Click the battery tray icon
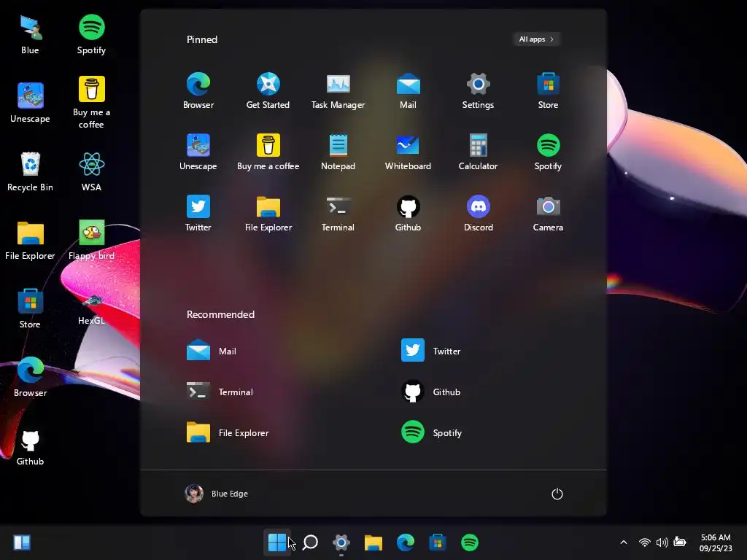 tap(680, 542)
